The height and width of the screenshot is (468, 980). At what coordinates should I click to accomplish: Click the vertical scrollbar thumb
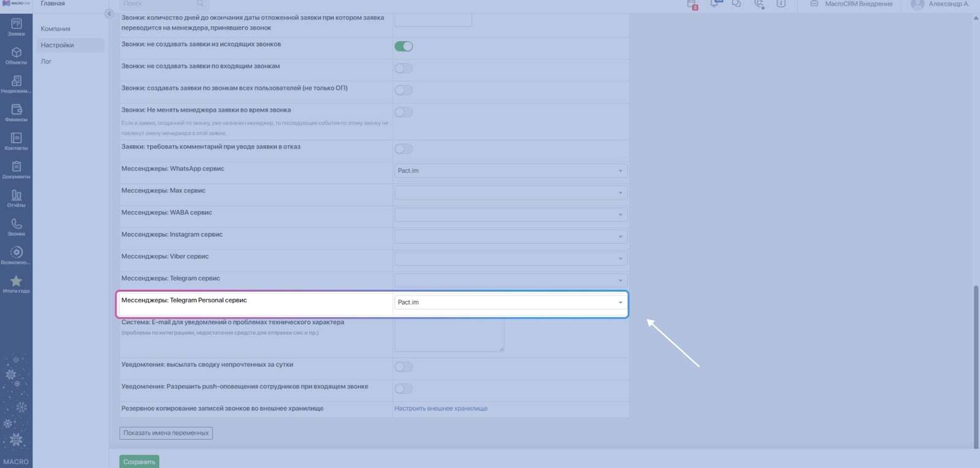(x=976, y=368)
